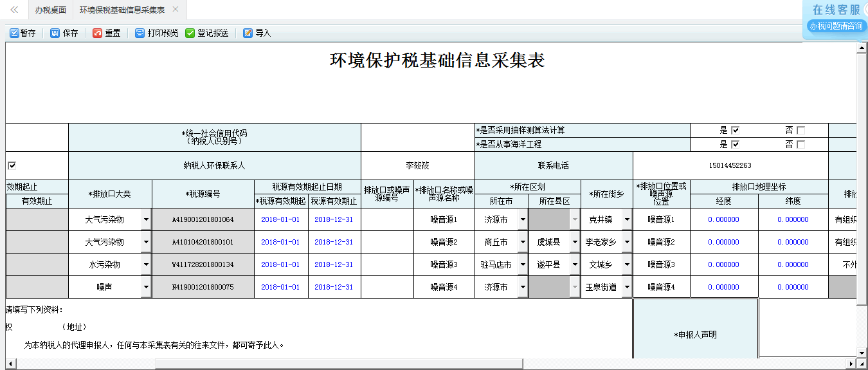
Task: Check 否 for 是否采用抽样测算法计算
Action: [800, 130]
